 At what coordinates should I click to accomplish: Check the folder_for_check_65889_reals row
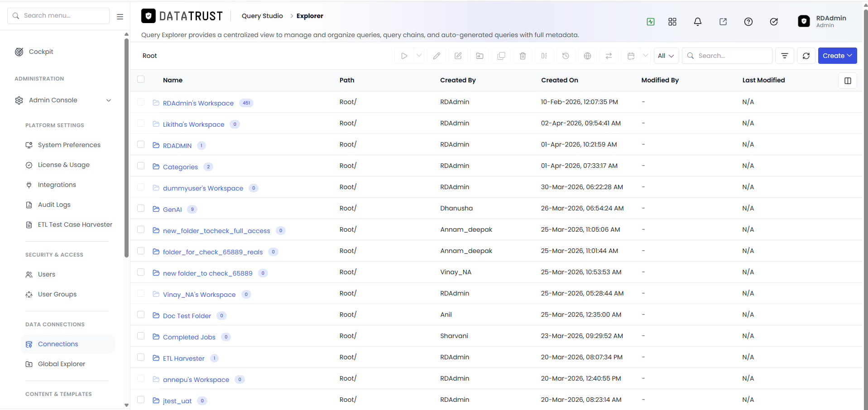pyautogui.click(x=141, y=251)
